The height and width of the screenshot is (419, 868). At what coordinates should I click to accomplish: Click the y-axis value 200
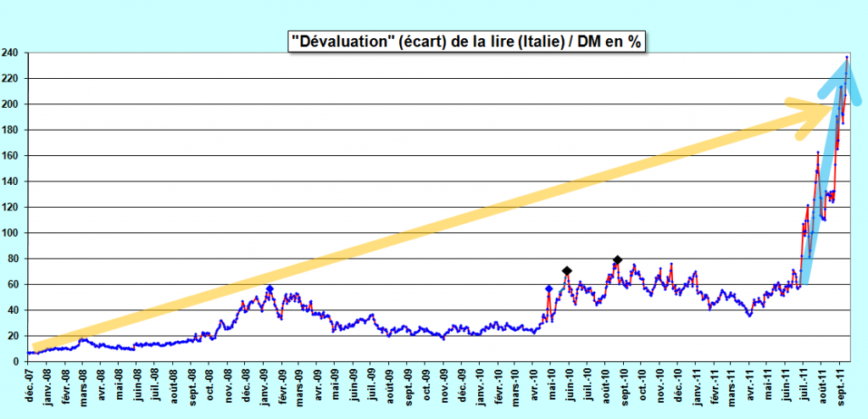pos(9,104)
